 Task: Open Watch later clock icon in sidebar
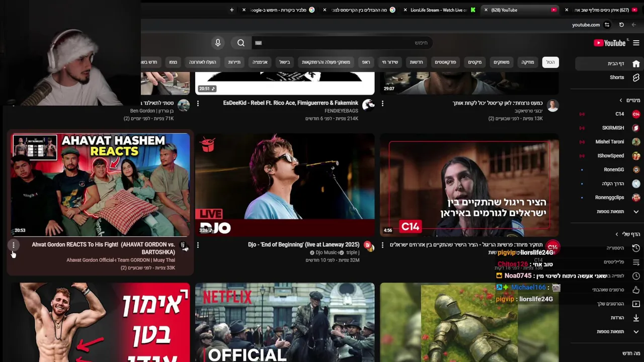point(636,276)
